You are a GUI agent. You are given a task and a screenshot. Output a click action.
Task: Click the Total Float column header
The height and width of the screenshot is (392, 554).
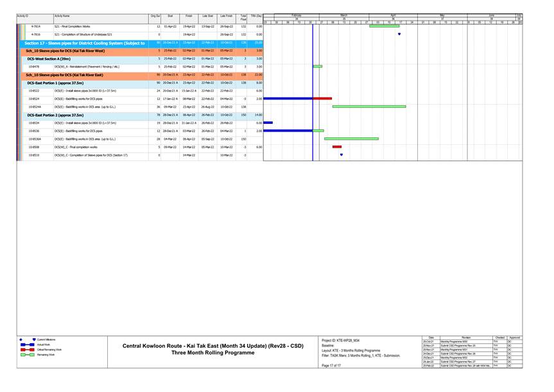pos(243,17)
